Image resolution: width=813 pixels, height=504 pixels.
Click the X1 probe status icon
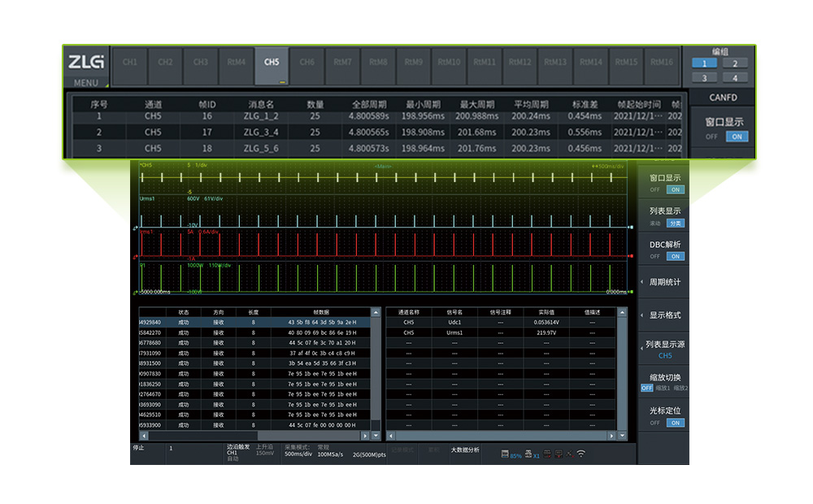[x=533, y=454]
